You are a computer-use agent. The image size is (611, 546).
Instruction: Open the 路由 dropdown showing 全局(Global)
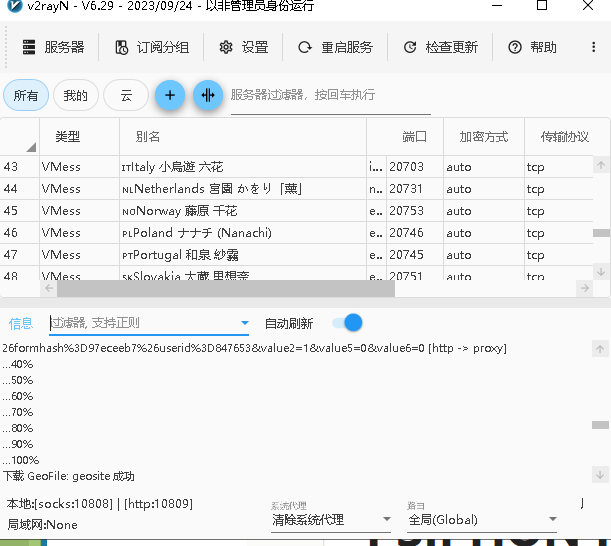(x=482, y=519)
